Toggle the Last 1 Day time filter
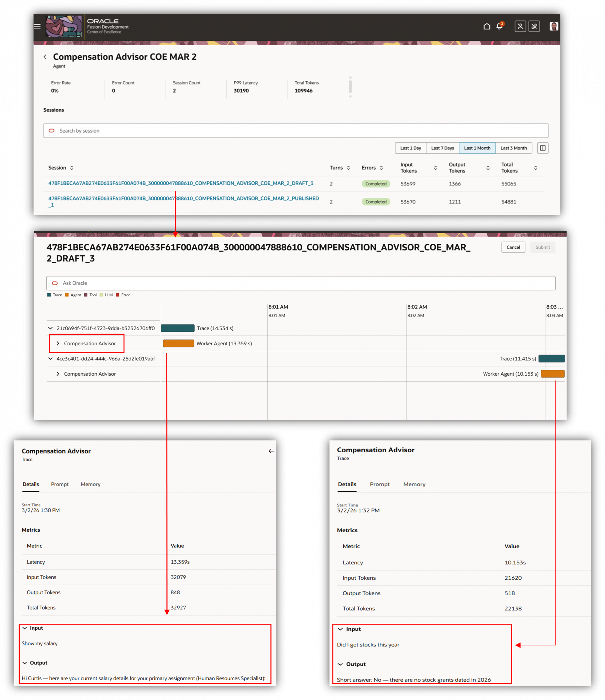605x700 pixels. (x=410, y=148)
